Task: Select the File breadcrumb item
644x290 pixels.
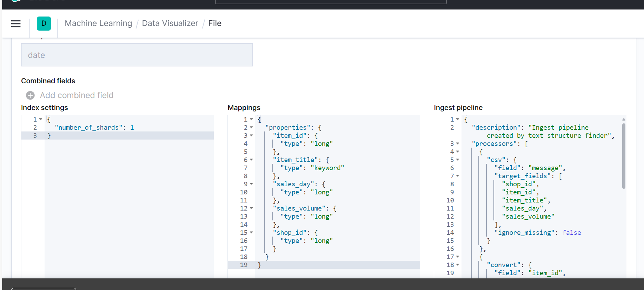Action: (215, 23)
